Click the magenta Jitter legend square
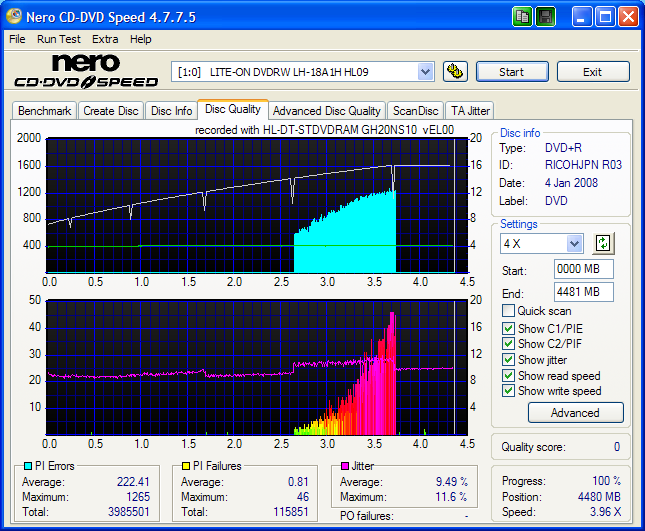Image resolution: width=645 pixels, height=531 pixels. (346, 466)
